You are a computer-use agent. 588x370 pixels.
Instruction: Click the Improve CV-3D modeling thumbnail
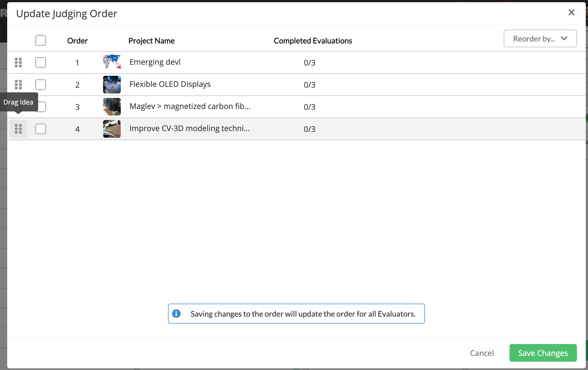112,129
